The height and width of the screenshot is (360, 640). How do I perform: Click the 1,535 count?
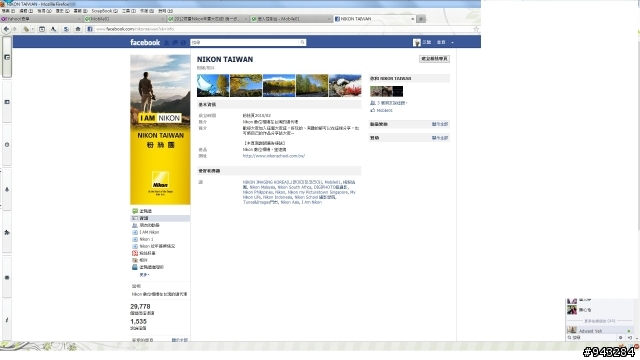[x=138, y=322]
